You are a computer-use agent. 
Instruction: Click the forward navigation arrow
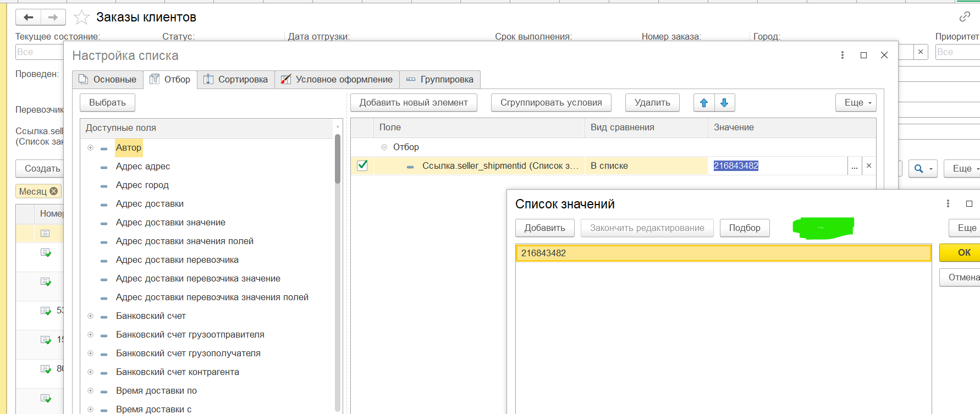53,18
